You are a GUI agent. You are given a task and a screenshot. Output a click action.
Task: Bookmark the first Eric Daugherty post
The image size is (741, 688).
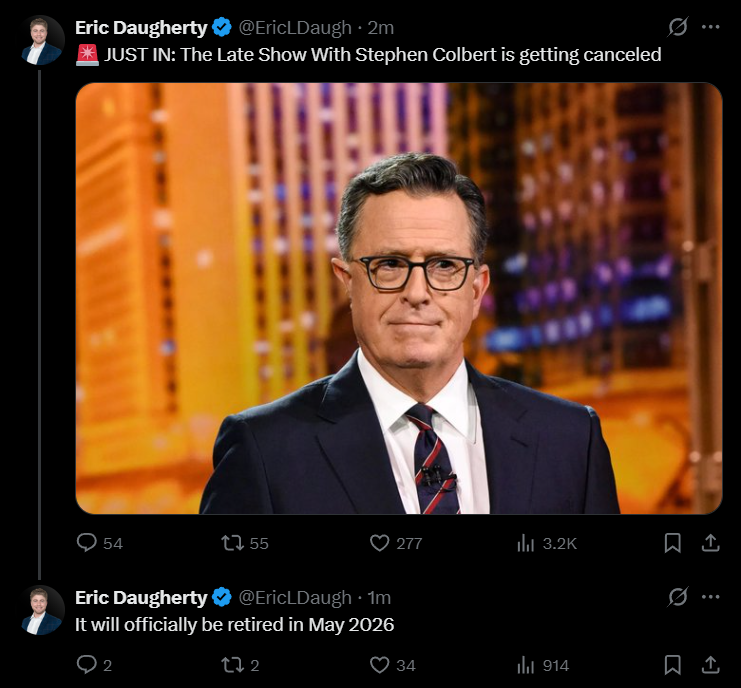click(672, 542)
